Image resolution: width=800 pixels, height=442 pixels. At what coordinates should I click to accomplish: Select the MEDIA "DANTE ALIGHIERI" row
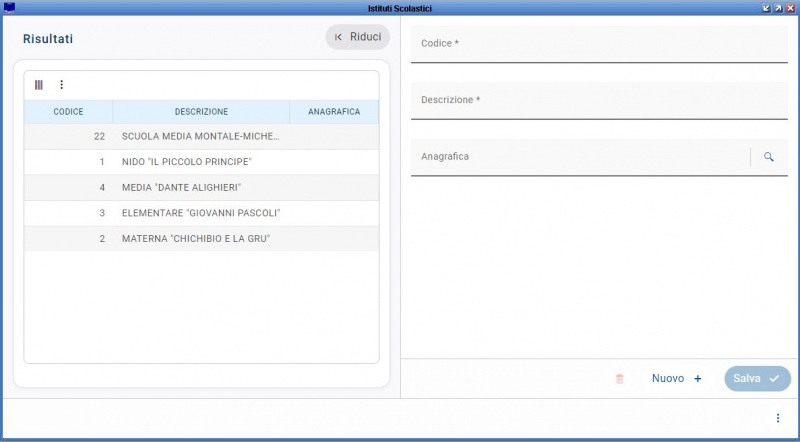[x=201, y=187]
